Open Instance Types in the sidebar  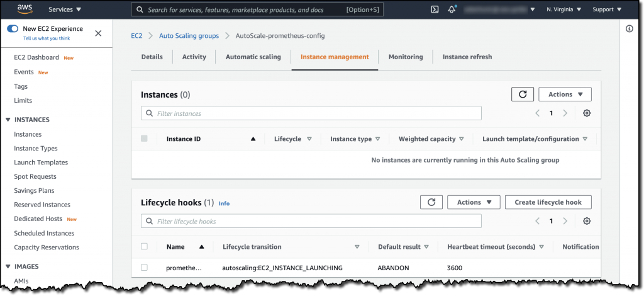tap(36, 149)
